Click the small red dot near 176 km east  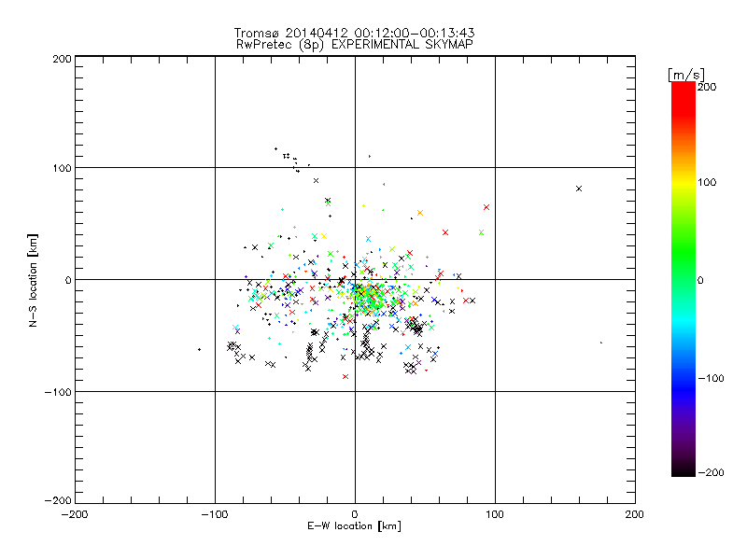601,343
